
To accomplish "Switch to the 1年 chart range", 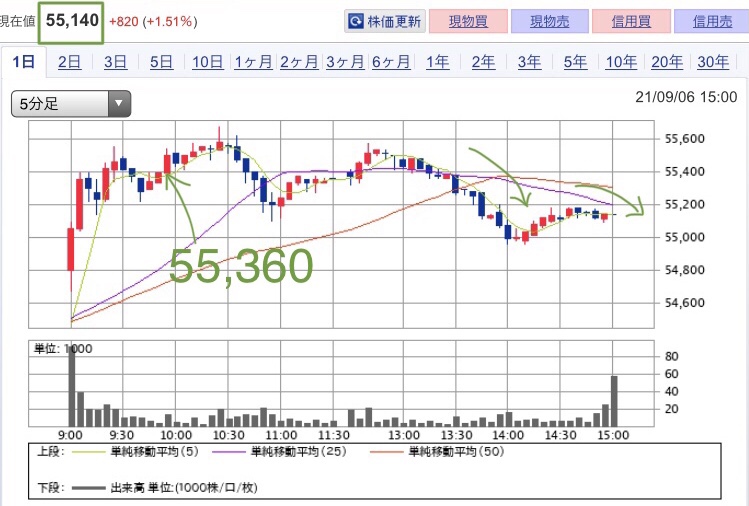I will [438, 62].
